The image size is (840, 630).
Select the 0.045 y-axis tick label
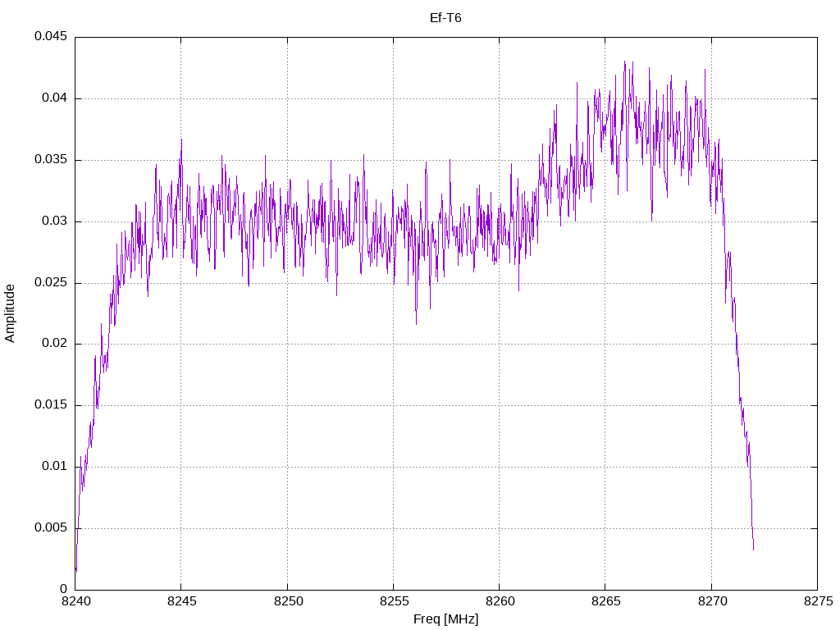tap(51, 36)
